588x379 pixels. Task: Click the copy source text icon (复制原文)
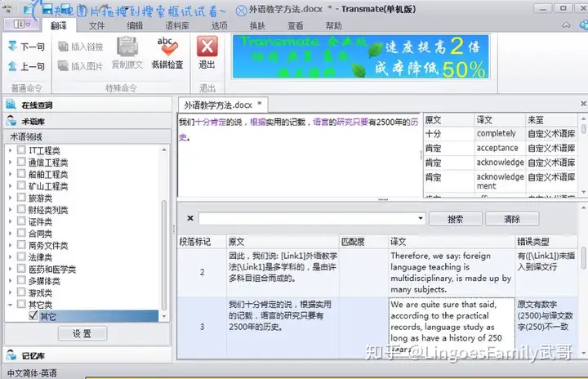coord(127,47)
